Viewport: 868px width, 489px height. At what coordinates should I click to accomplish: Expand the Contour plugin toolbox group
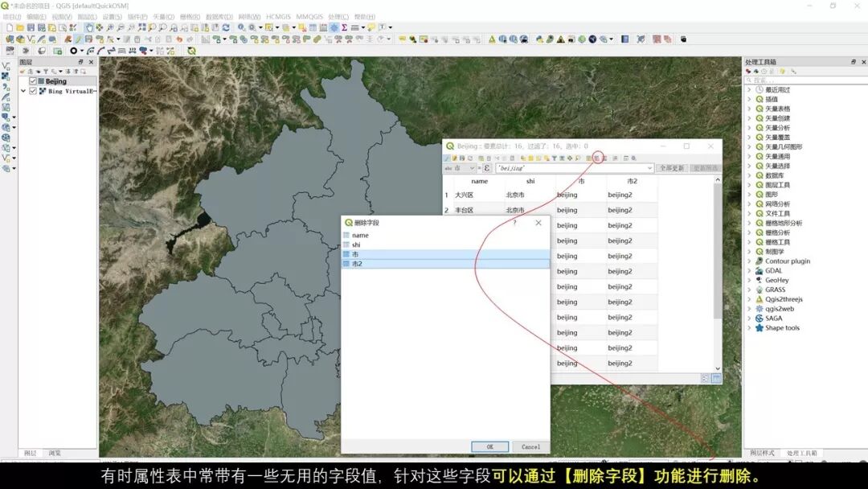749,261
